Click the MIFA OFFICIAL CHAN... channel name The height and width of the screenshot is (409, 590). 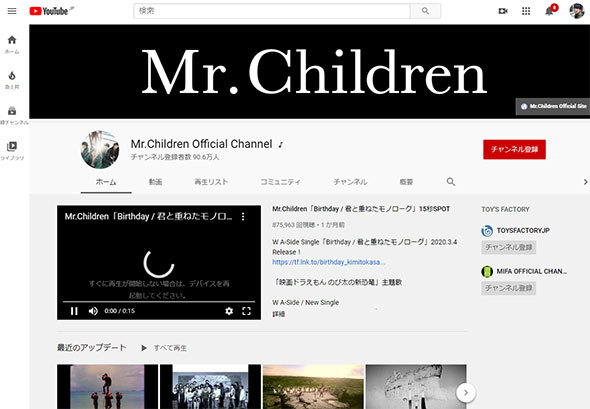(x=532, y=271)
